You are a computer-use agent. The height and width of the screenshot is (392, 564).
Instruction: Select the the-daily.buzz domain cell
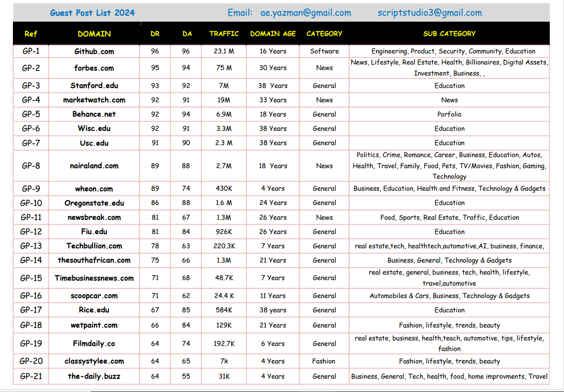point(94,376)
